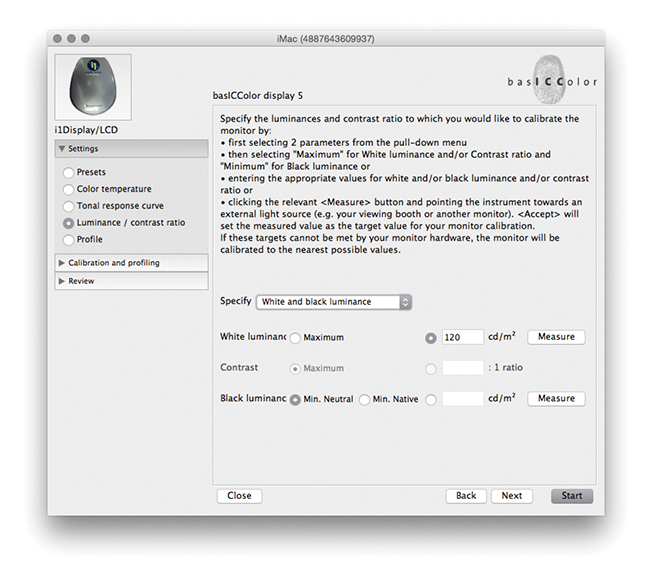Select the Contrast custom ratio radio
The height and width of the screenshot is (580, 652).
431,369
